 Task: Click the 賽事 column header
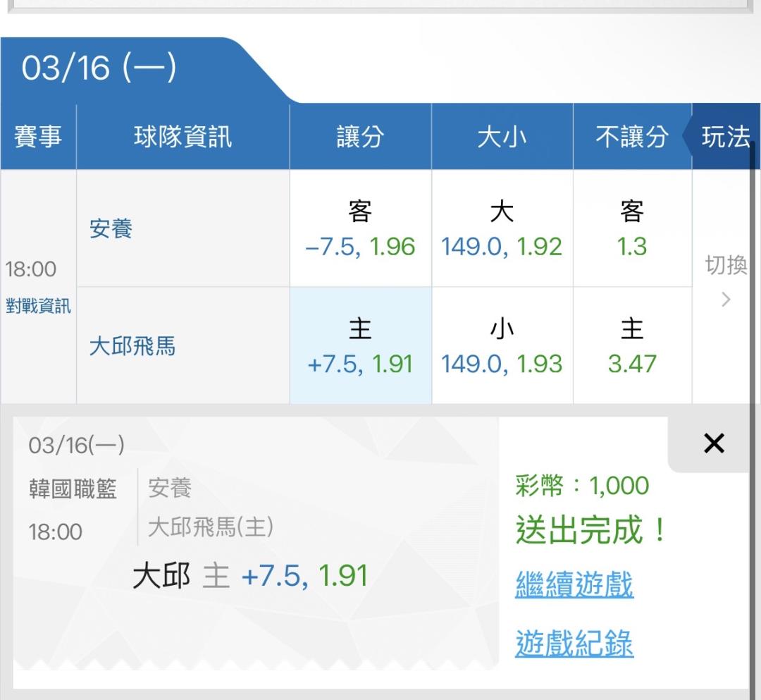(x=38, y=137)
